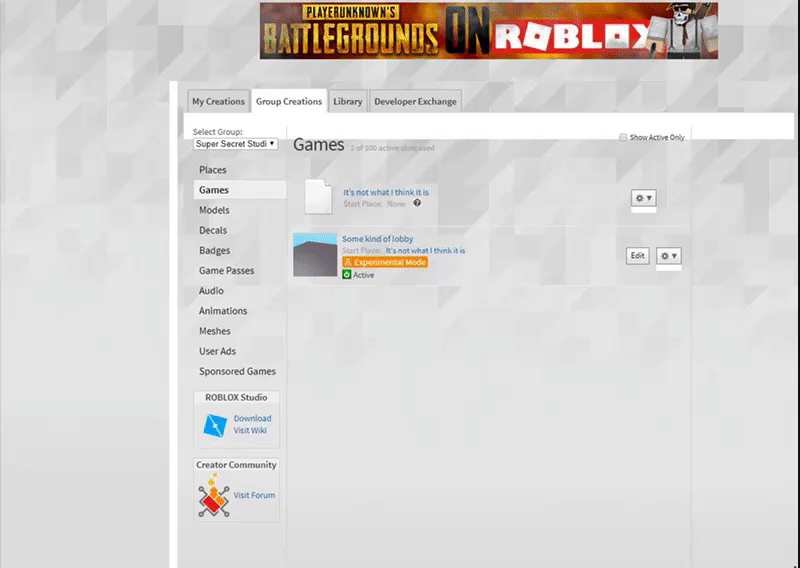Open the Models category
Screen dimensions: 800x568
point(214,210)
